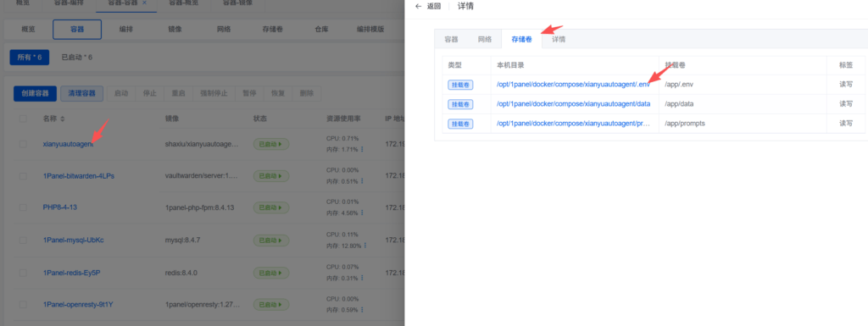Image resolution: width=868 pixels, height=326 pixels.
Task: Click the /app/data mount path cell
Action: tap(678, 104)
